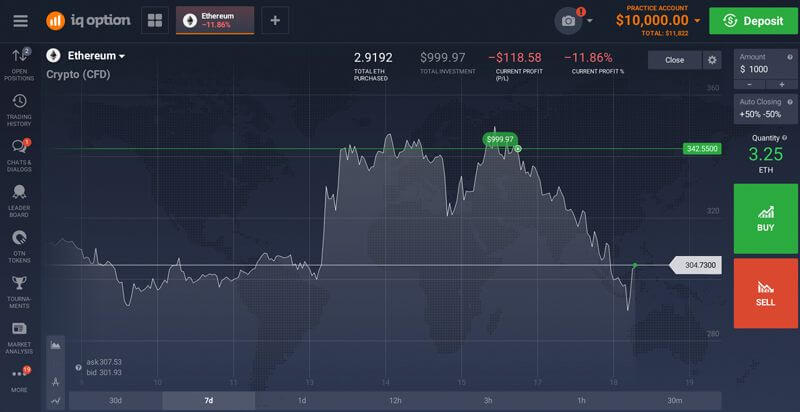Screen dimensions: 800x412
Task: Edit the Amount input field
Action: [765, 64]
